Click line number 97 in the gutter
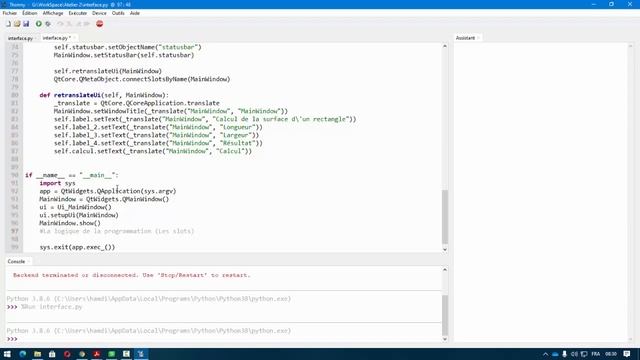The image size is (640, 360). coord(15,231)
